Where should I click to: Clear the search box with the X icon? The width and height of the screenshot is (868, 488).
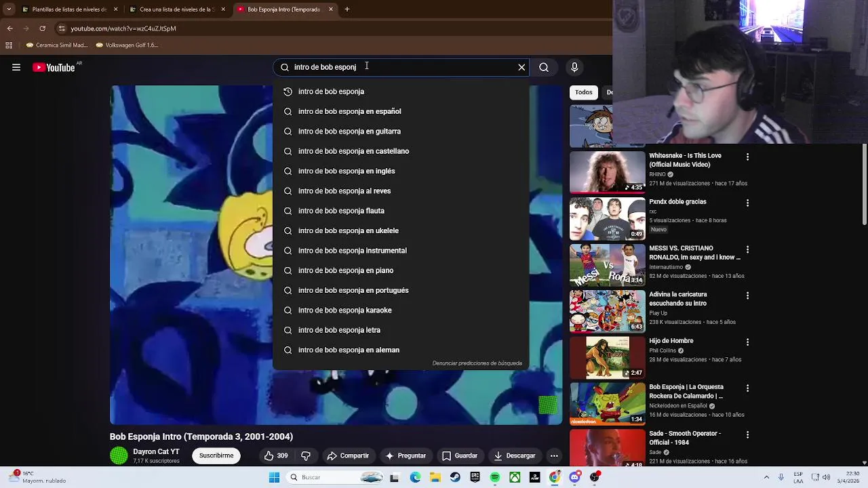point(521,67)
